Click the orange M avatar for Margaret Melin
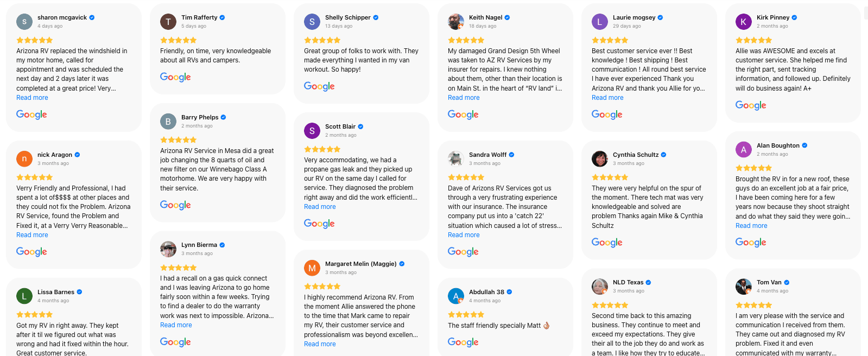 click(x=312, y=268)
